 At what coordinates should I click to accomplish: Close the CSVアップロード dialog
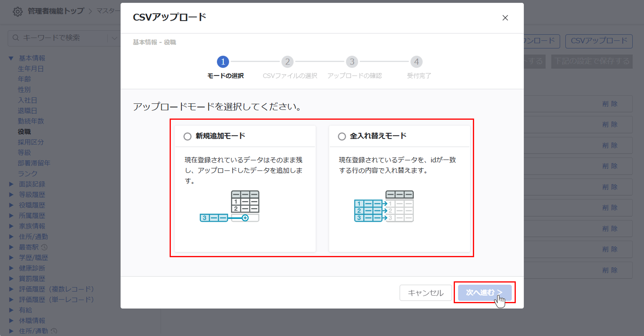click(505, 18)
